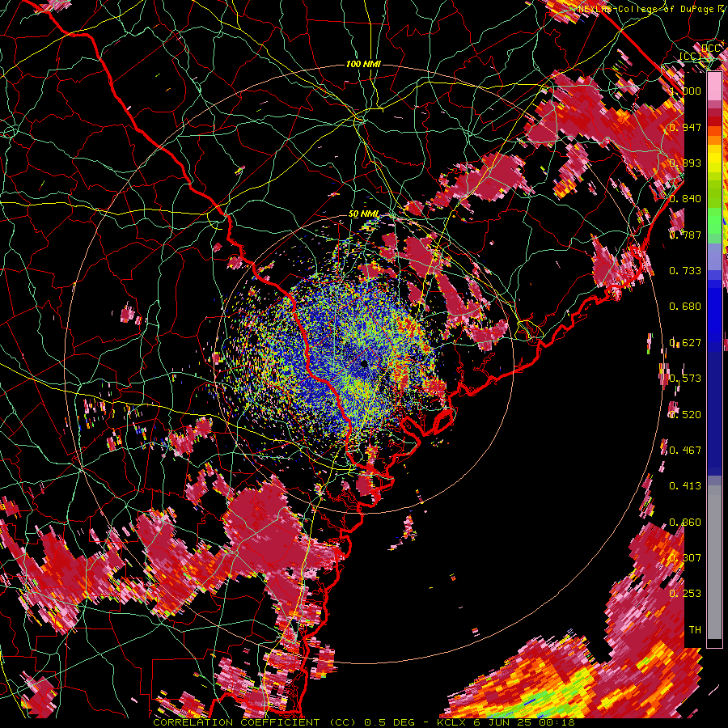Click the 0.947 value on the color scale

point(685,127)
